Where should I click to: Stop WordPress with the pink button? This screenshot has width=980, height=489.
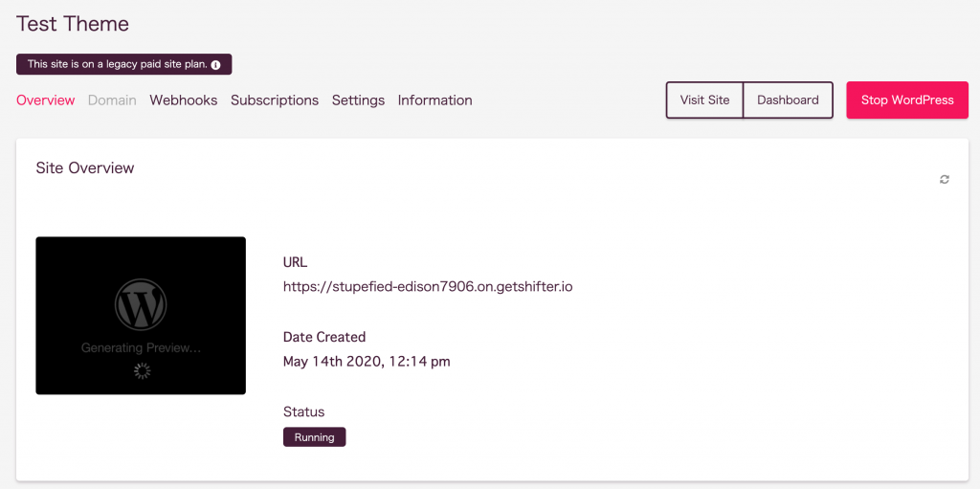[907, 100]
